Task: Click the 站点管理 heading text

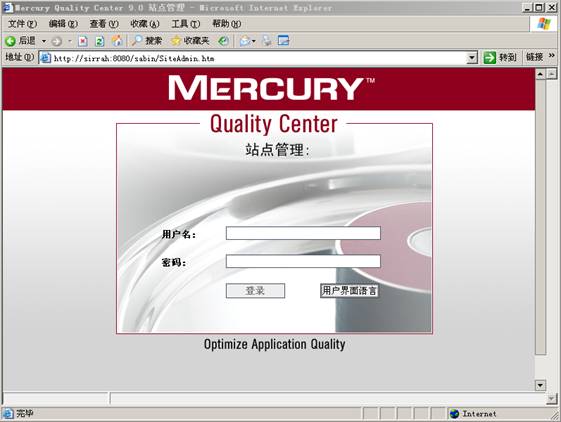Action: pos(277,150)
